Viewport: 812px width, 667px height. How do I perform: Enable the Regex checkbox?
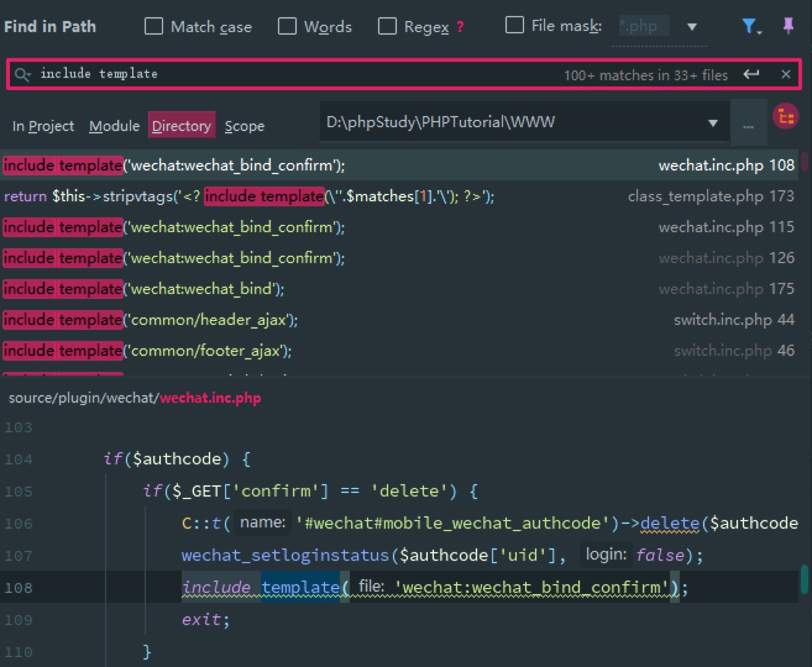coord(387,26)
